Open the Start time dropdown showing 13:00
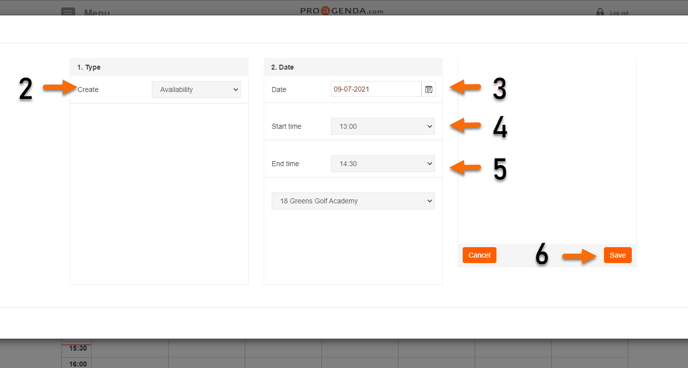Screen dimensions: 688x368 pyautogui.click(x=383, y=126)
